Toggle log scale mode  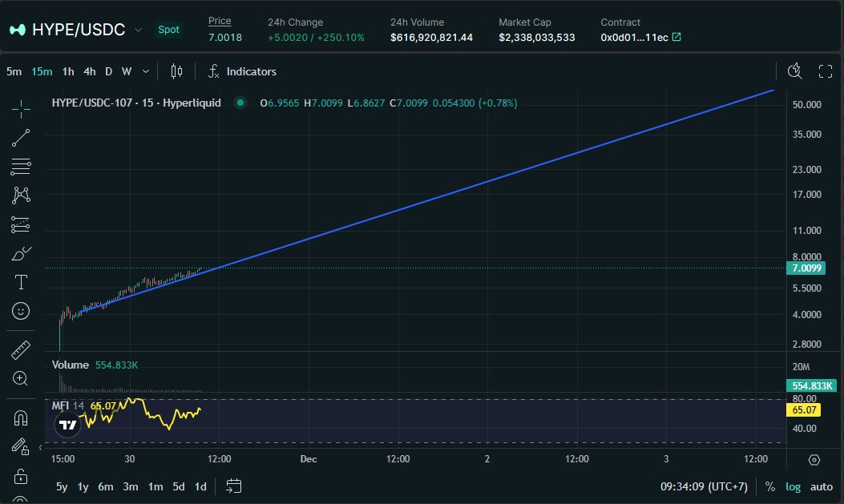tap(793, 487)
